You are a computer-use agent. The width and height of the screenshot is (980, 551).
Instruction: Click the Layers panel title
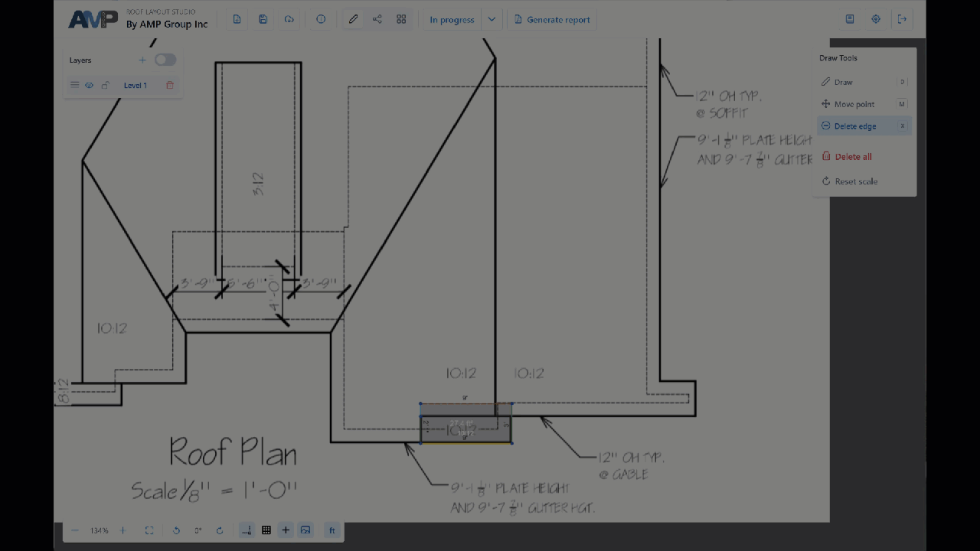[80, 60]
